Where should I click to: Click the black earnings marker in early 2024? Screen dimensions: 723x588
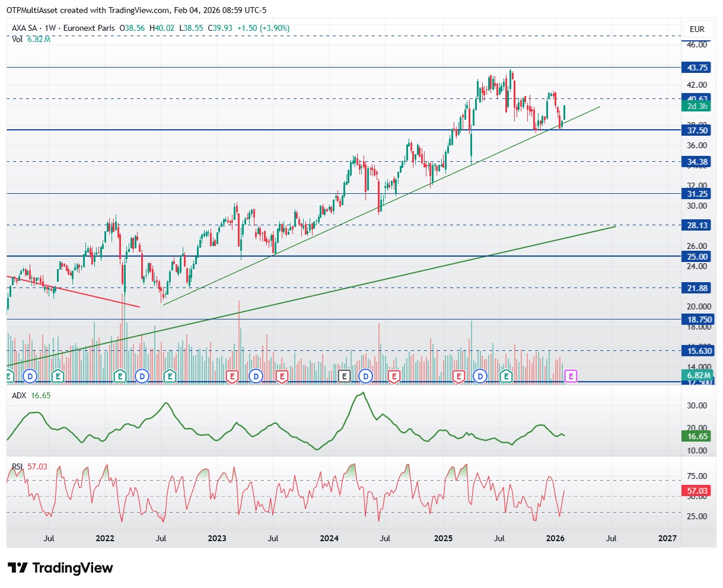tap(344, 375)
